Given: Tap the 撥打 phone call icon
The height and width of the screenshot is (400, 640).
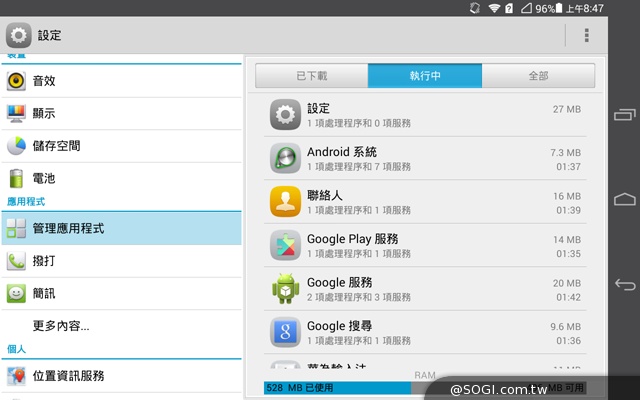Looking at the screenshot, I should [x=16, y=261].
